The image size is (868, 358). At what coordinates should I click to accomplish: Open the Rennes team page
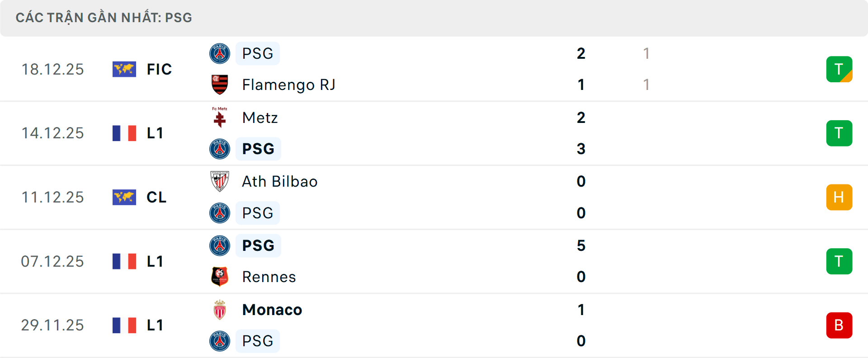pyautogui.click(x=269, y=277)
